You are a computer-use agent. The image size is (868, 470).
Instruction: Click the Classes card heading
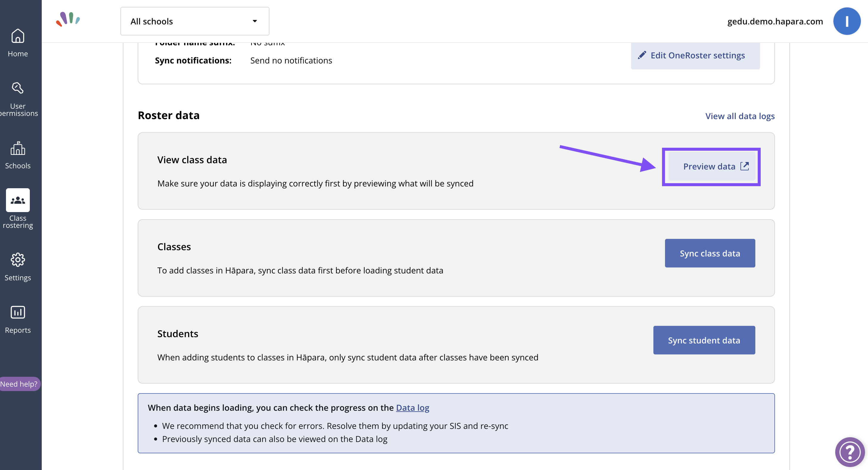click(174, 247)
